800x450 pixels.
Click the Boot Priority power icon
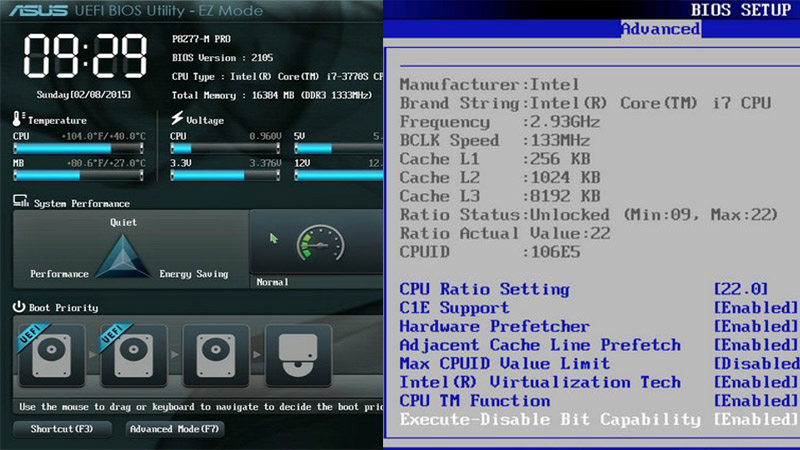(x=19, y=307)
